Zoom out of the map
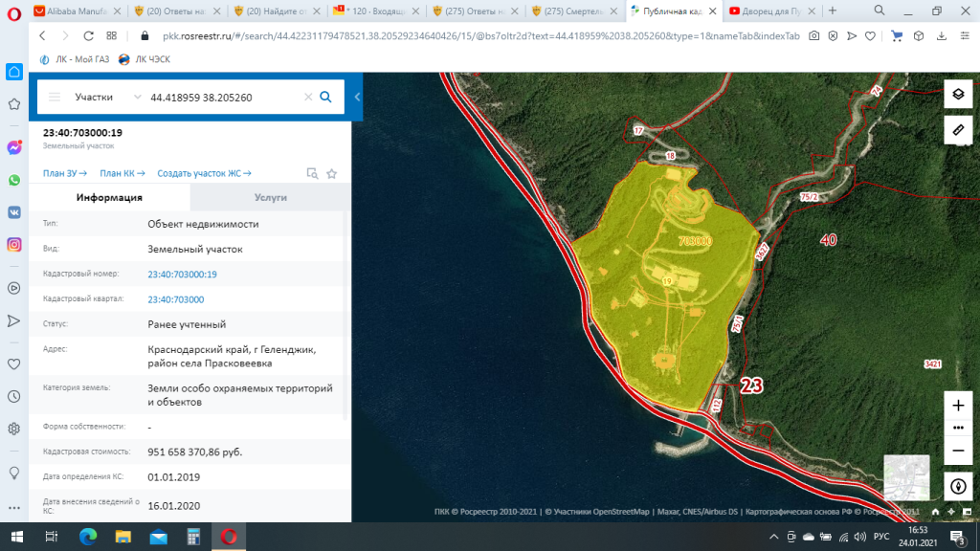Viewport: 980px width, 551px height. pos(958,450)
